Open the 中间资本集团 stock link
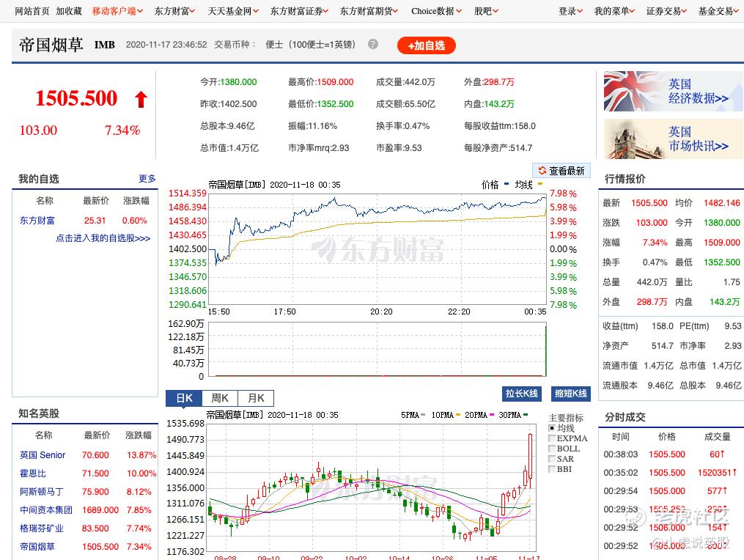The height and width of the screenshot is (560, 744). (46, 509)
